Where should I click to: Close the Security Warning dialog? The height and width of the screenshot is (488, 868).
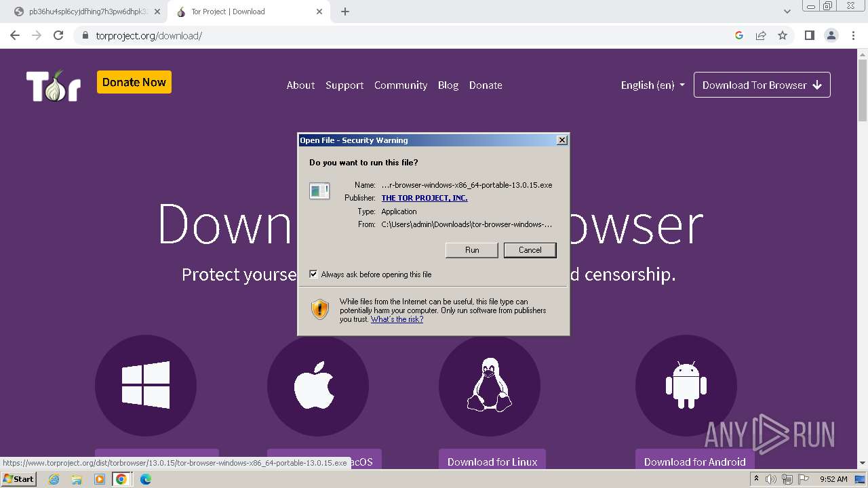click(561, 140)
